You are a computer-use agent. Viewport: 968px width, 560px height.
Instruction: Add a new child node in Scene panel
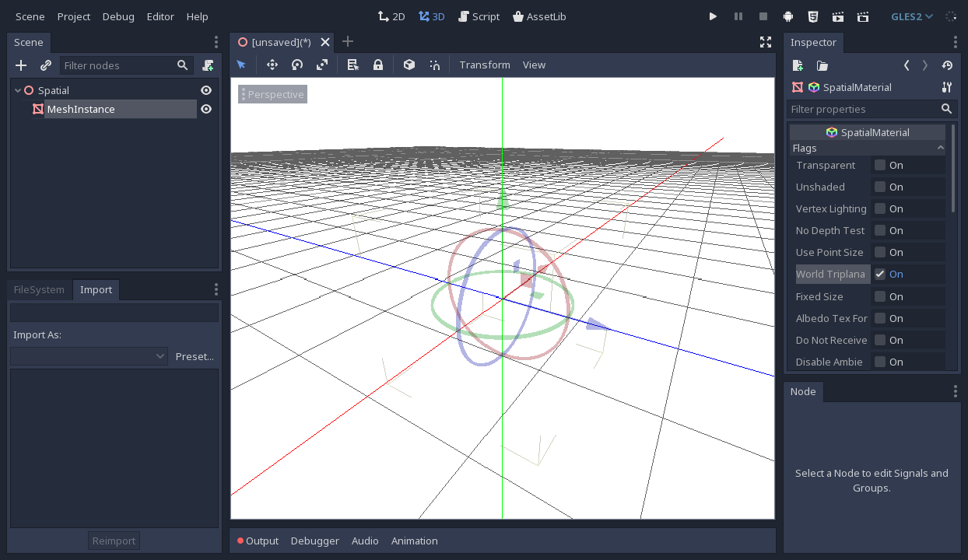[x=20, y=65]
